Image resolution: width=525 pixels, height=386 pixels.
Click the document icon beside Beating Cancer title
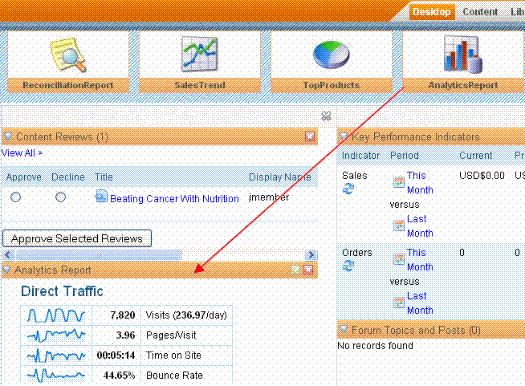pyautogui.click(x=101, y=196)
